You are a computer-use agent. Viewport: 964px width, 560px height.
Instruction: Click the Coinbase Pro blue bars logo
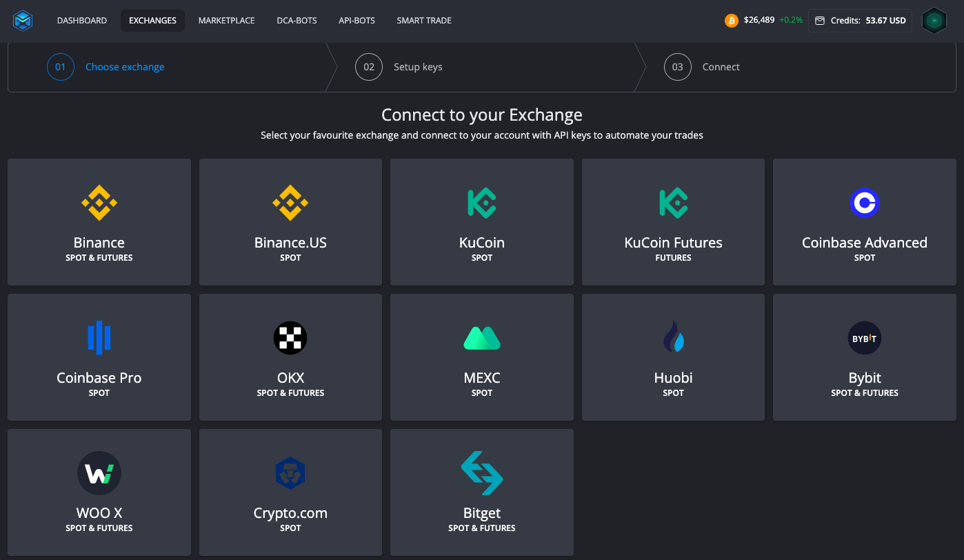click(99, 338)
